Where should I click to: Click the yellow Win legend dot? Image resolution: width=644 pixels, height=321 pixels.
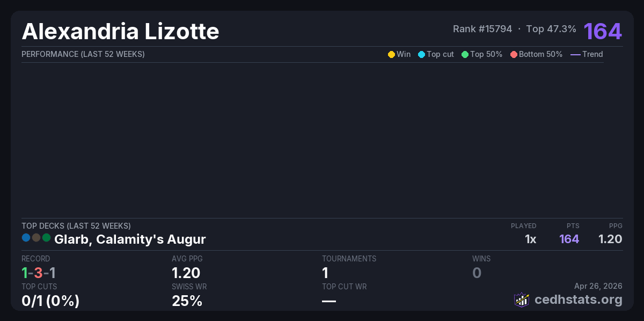391,54
